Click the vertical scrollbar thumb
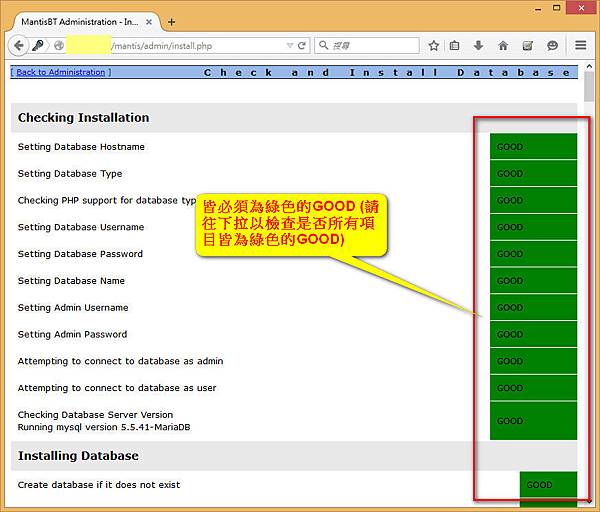This screenshot has width=600, height=512. pos(589,86)
